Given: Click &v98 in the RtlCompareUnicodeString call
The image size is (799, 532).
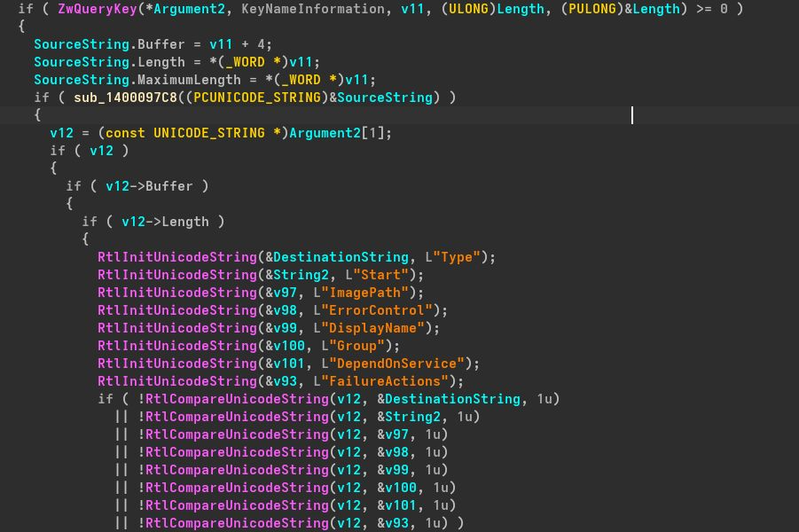Looking at the screenshot, I should pyautogui.click(x=392, y=452).
